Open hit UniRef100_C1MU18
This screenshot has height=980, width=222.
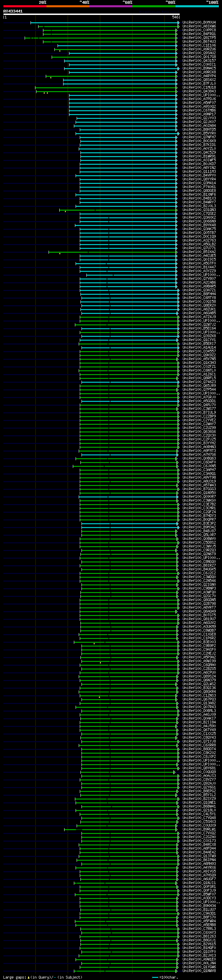pos(199,88)
